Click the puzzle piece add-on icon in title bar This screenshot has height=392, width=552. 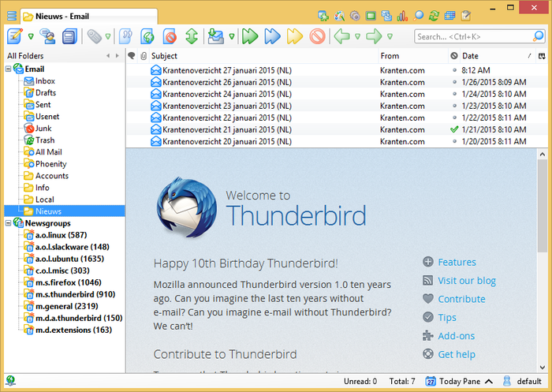323,16
